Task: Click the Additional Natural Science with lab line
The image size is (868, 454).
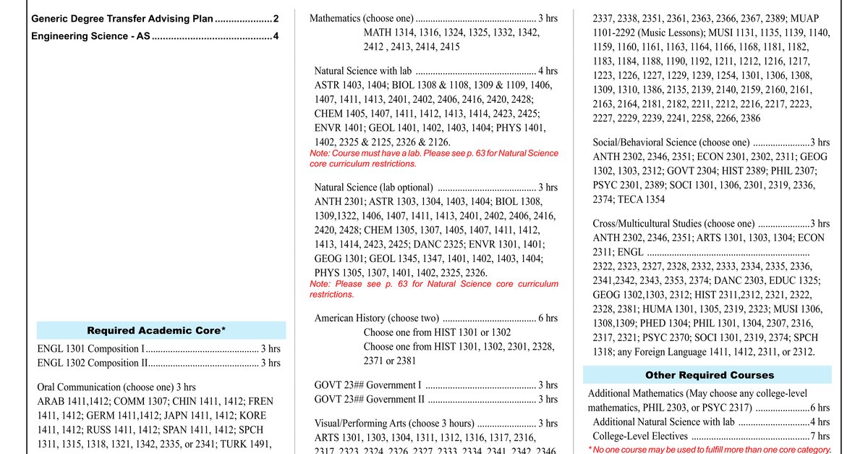Action: tap(711, 422)
